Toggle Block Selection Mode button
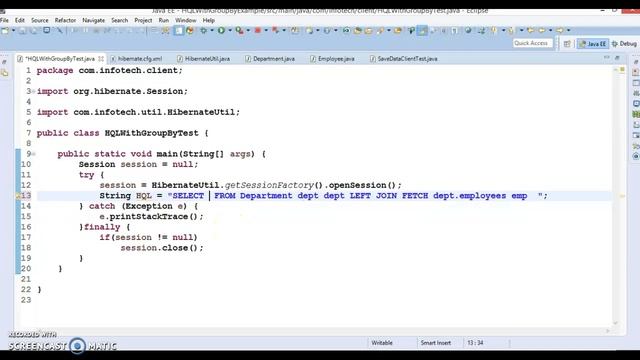This screenshot has height=360, width=640. coord(444,30)
